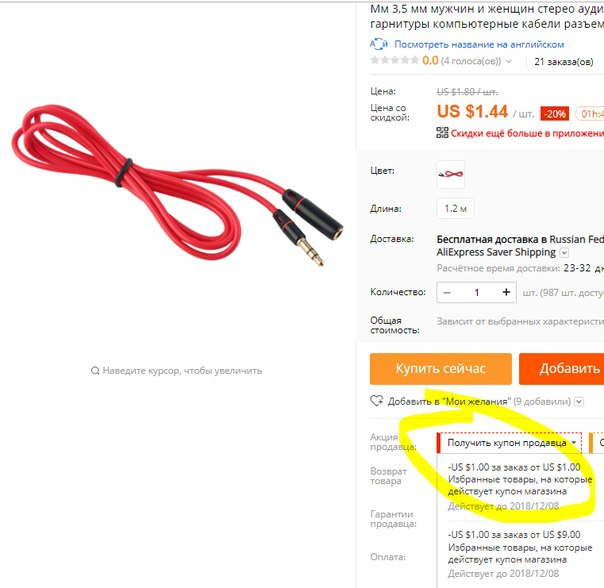604x588 pixels.
Task: Click the heart icon to add to wishlist
Action: tap(376, 401)
